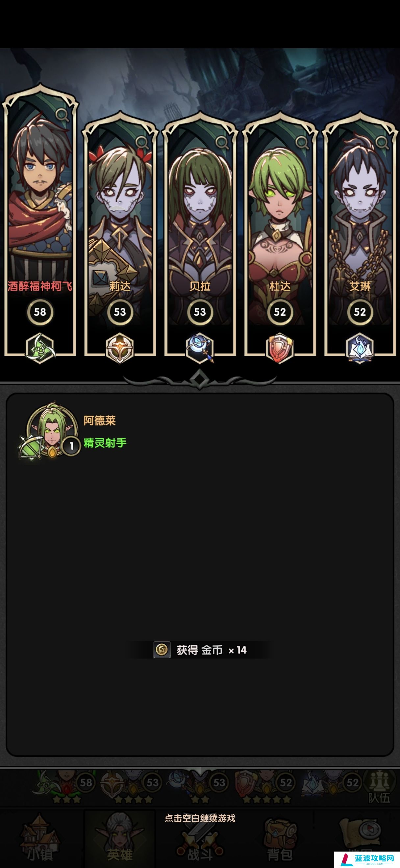Viewport: 400px width, 868px height.
Task: Tap 获得金币 x14 reward notice
Action: 200,650
